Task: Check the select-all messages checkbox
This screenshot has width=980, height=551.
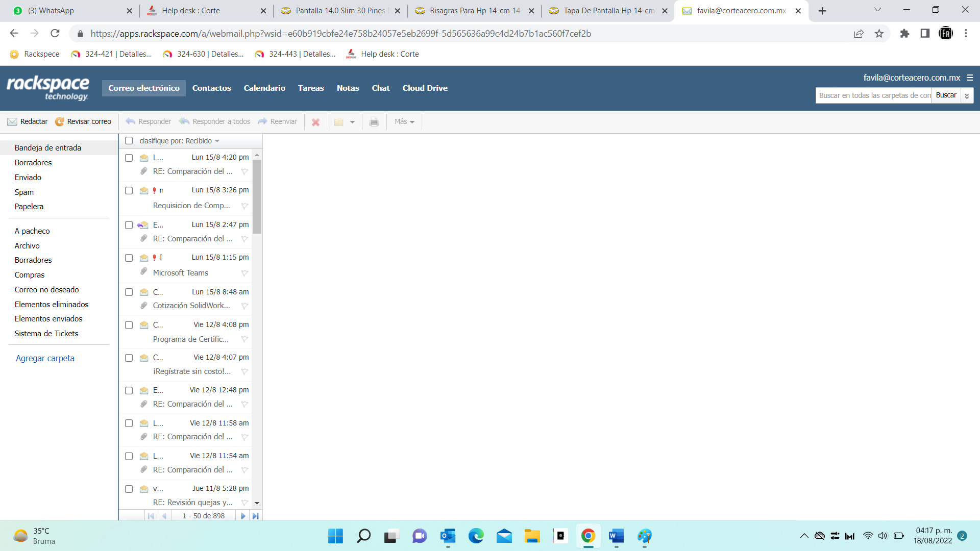Action: coord(129,141)
